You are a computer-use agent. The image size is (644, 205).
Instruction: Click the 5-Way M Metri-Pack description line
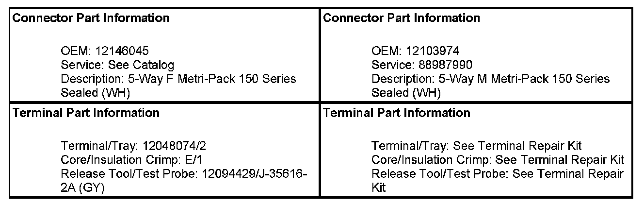pyautogui.click(x=491, y=79)
